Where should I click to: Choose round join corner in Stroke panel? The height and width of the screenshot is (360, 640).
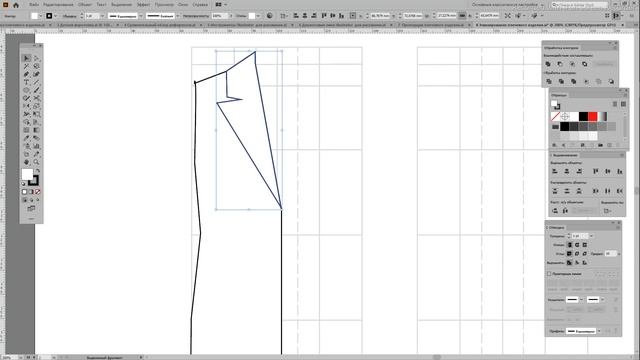click(x=577, y=253)
